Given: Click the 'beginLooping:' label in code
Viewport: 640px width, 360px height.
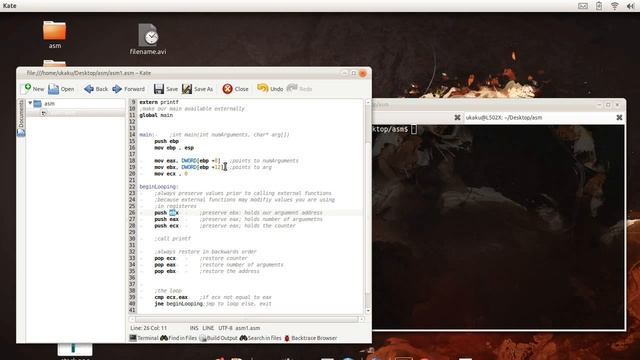Looking at the screenshot, I should click(159, 187).
